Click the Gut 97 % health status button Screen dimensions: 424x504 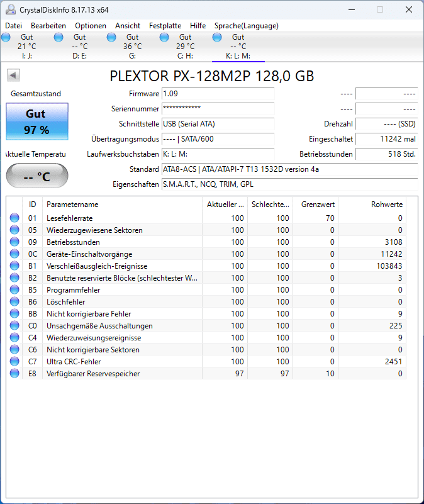pyautogui.click(x=37, y=121)
